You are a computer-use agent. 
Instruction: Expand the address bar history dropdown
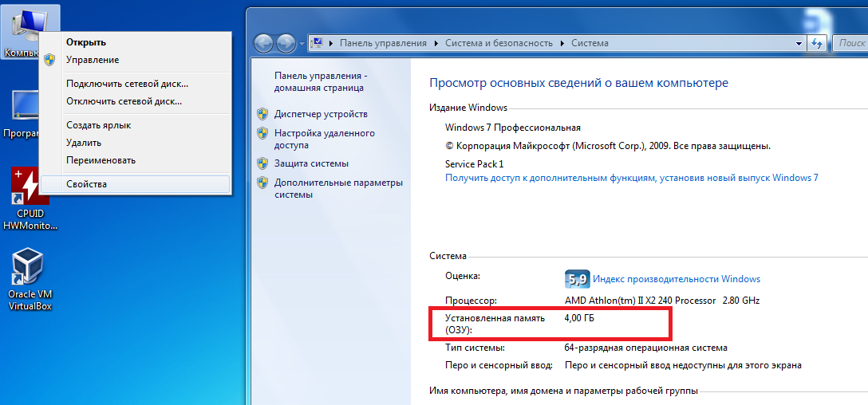pos(799,42)
